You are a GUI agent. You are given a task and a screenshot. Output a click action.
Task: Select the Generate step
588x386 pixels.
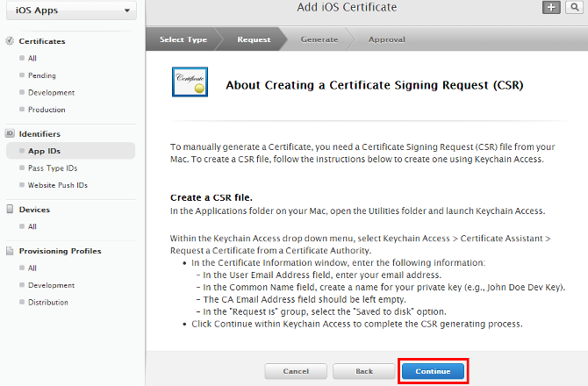(x=319, y=39)
